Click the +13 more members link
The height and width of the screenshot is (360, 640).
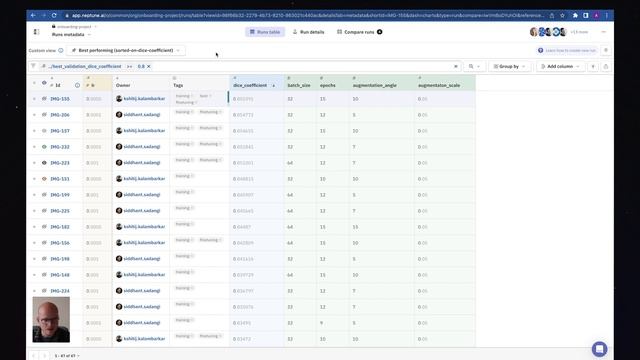579,32
